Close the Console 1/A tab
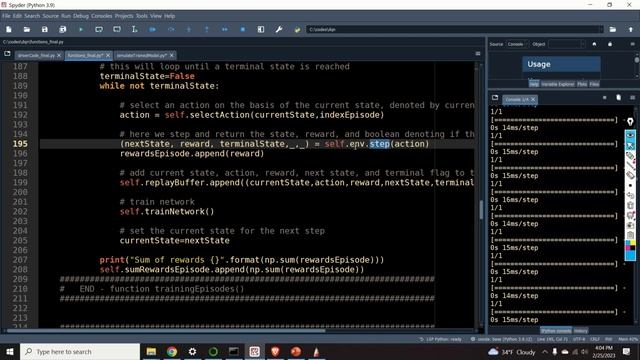This screenshot has height=360, width=640. pos(533,99)
